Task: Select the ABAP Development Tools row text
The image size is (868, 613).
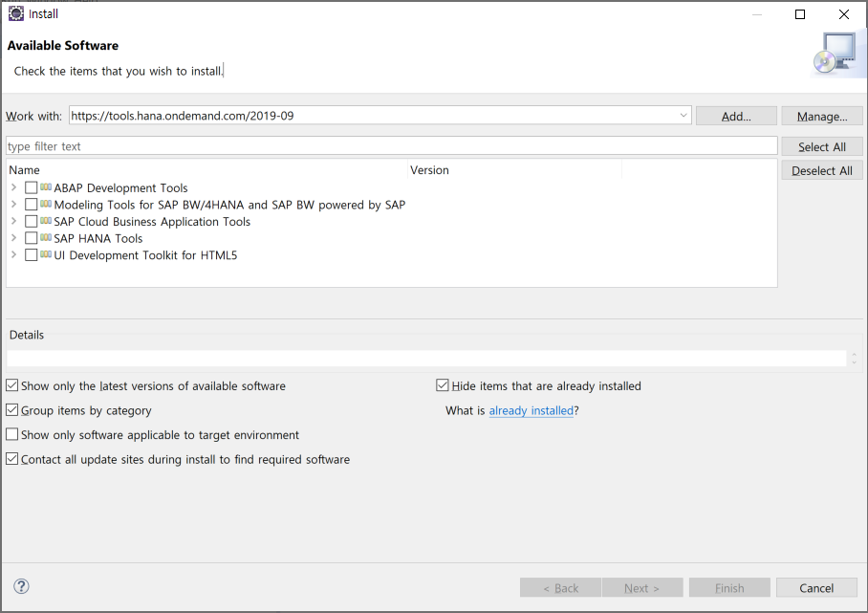Action: [120, 187]
